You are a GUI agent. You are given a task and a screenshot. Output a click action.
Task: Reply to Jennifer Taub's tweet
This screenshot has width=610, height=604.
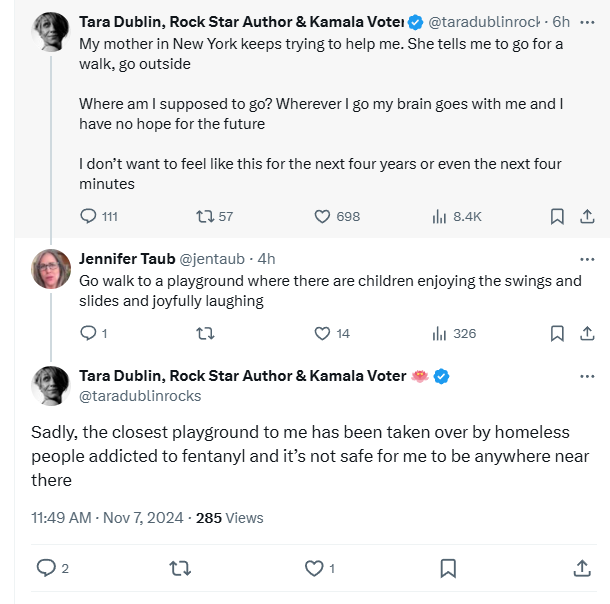point(87,333)
